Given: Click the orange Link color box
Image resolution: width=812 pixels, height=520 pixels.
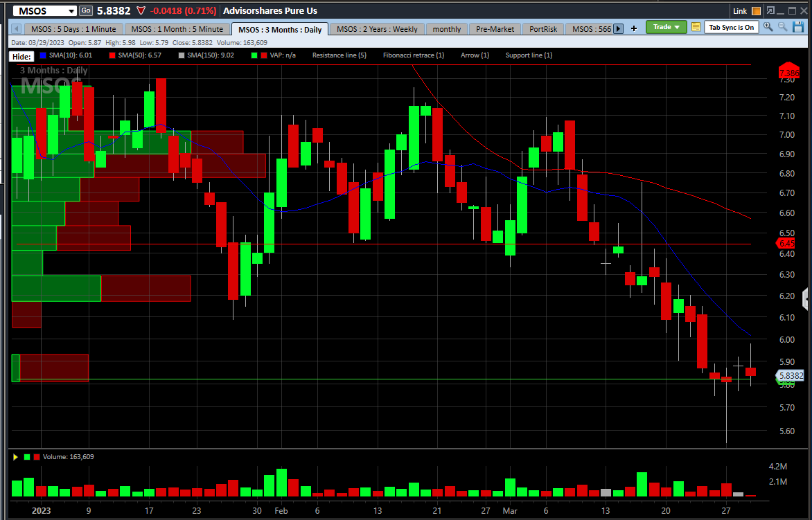Looking at the screenshot, I should tap(756, 11).
